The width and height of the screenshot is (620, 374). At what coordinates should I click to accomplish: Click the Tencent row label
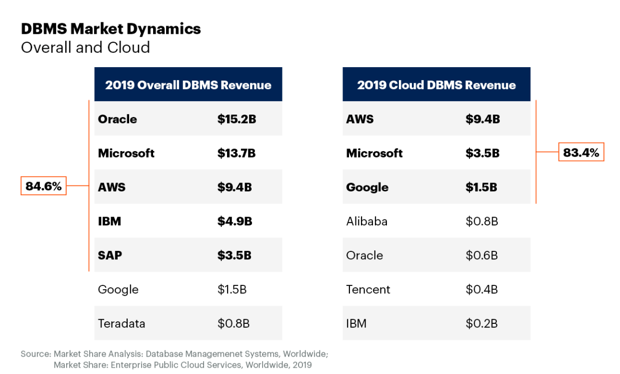tap(368, 289)
